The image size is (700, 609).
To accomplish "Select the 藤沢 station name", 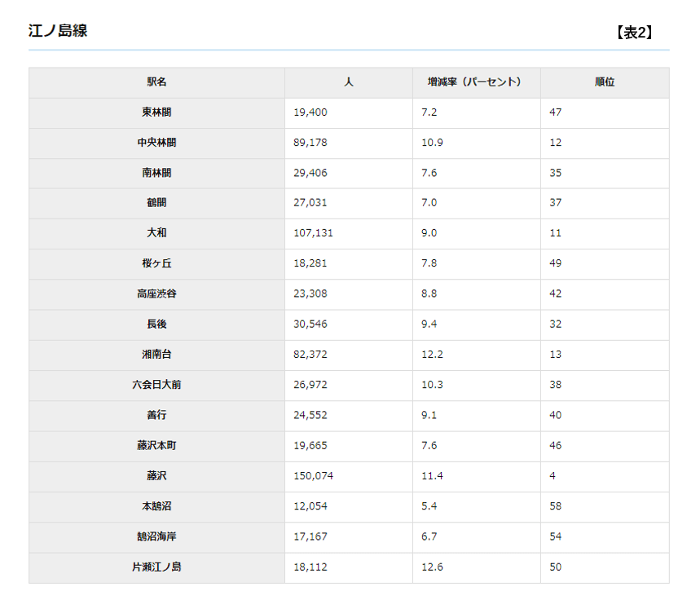I will click(156, 476).
